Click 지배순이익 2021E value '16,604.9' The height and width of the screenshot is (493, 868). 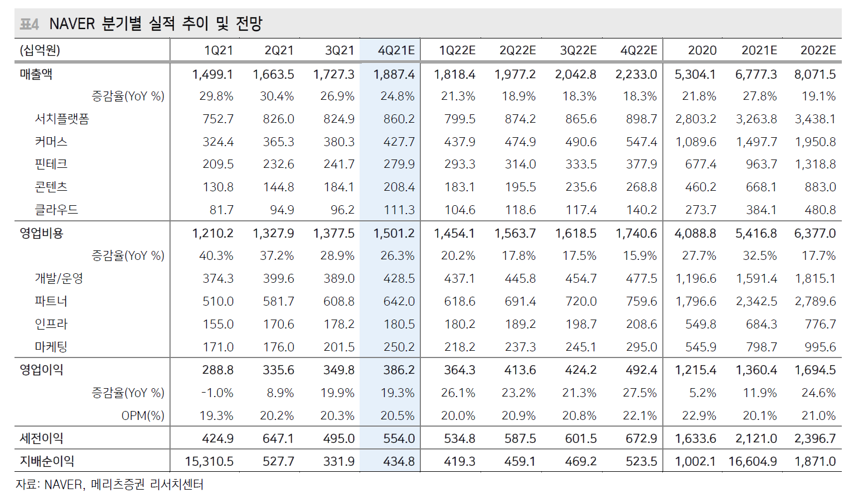coord(753,461)
